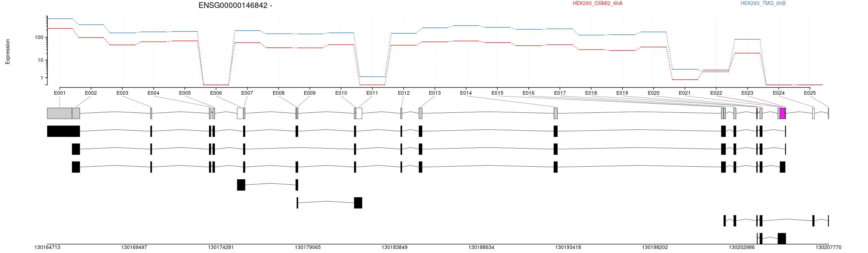Click the E022 exon label
This screenshot has width=868, height=253.
pos(716,93)
